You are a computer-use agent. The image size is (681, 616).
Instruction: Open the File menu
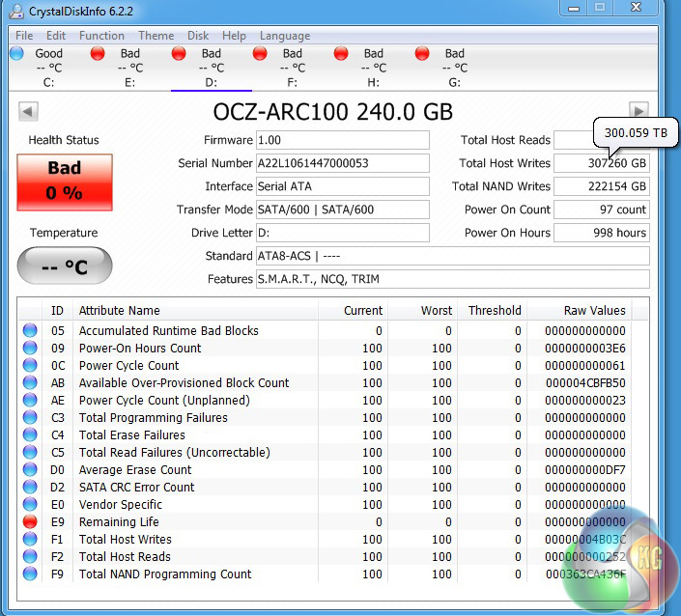point(24,36)
